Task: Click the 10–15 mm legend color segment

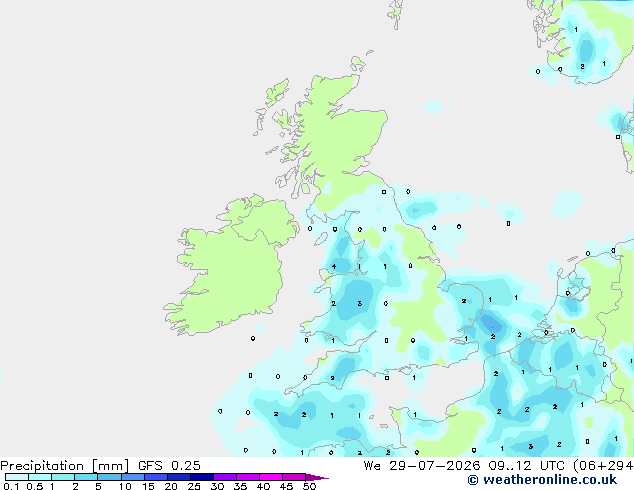Action: [x=133, y=477]
